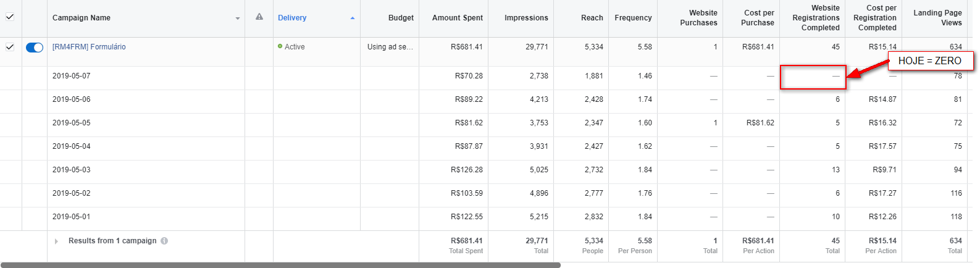Open the Campaign Name column dropdown arrow

(x=238, y=19)
